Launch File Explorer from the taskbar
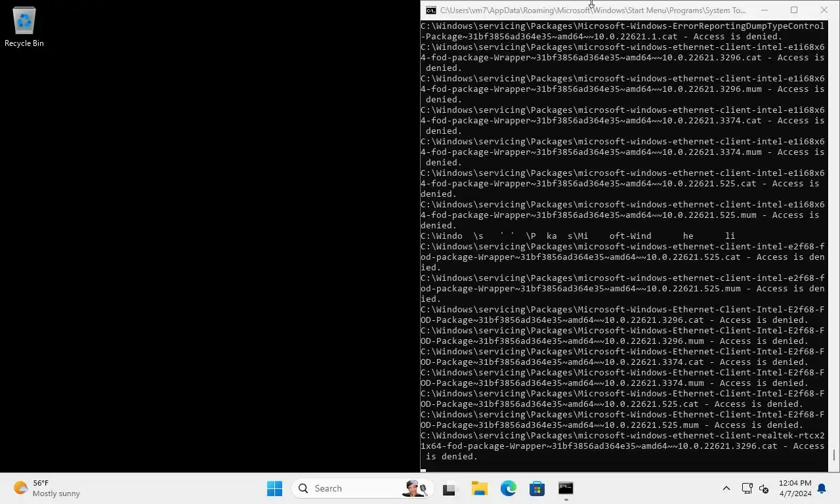The image size is (840, 504). (x=479, y=488)
